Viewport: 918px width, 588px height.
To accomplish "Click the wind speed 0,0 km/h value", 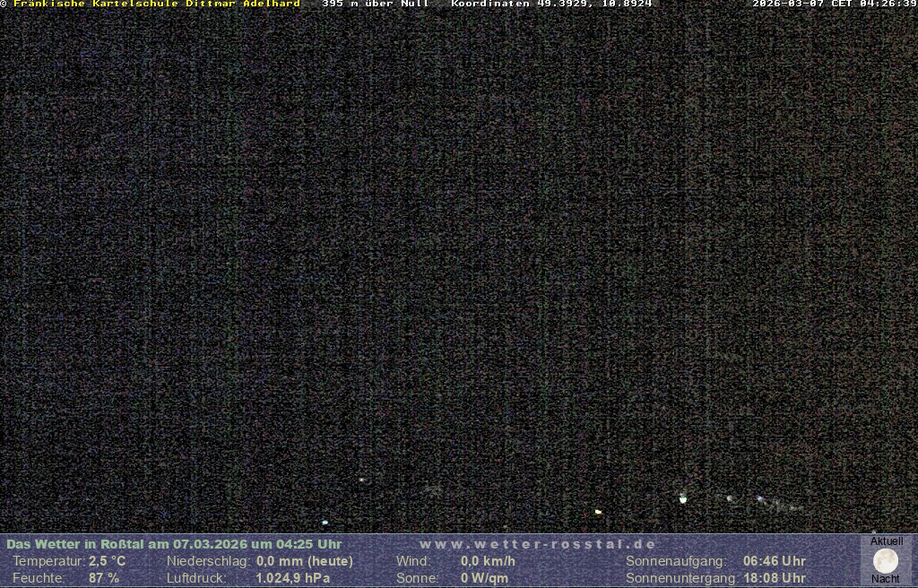I will [489, 561].
